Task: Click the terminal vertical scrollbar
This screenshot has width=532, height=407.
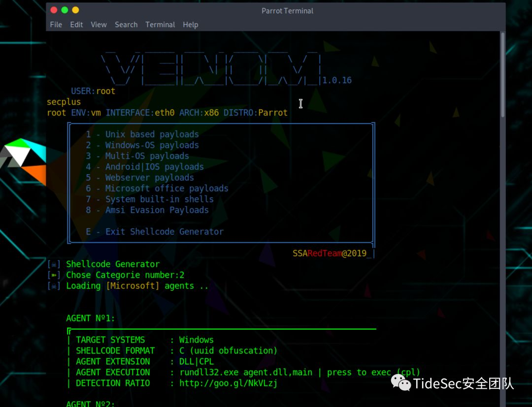Action: (503, 74)
